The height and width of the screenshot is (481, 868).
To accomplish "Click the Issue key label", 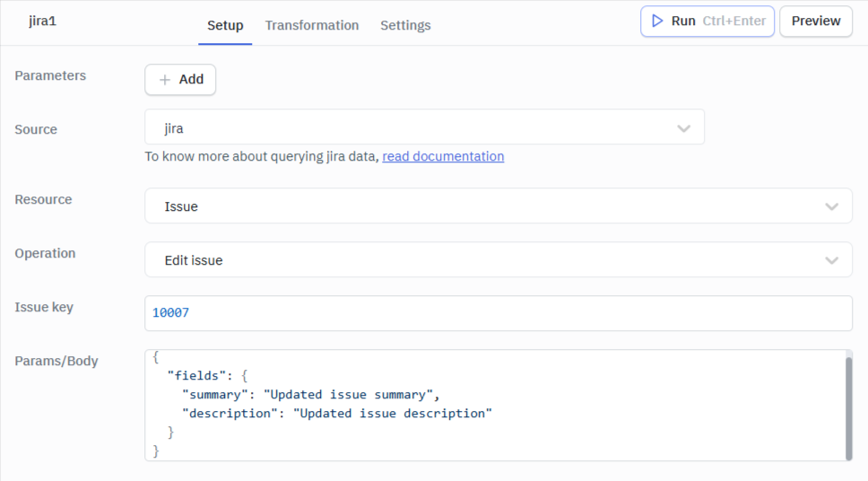I will coord(44,308).
